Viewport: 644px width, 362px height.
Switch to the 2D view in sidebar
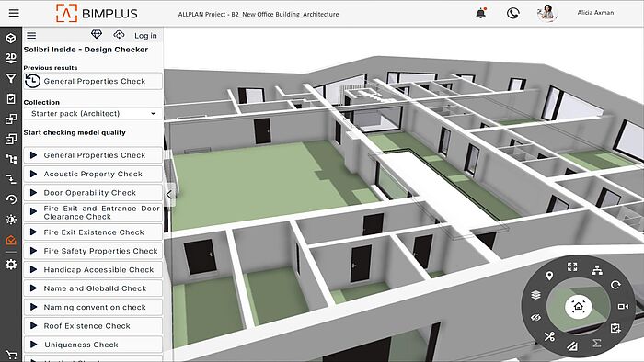point(11,58)
